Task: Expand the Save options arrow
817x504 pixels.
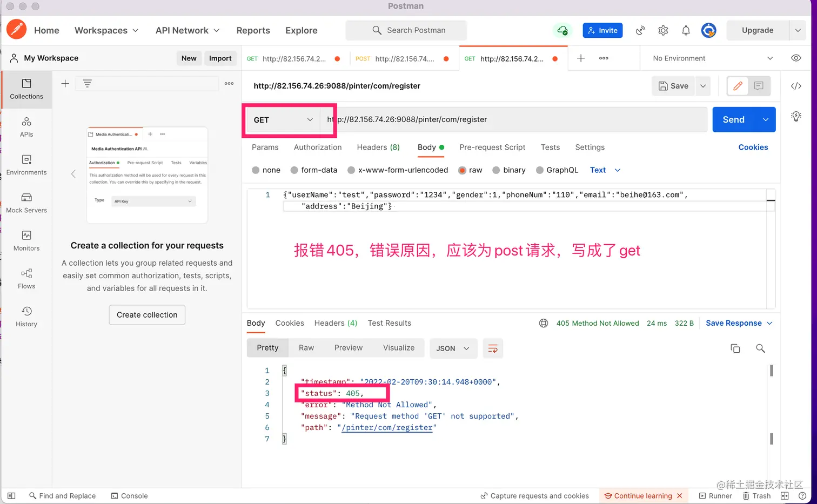Action: click(x=703, y=86)
